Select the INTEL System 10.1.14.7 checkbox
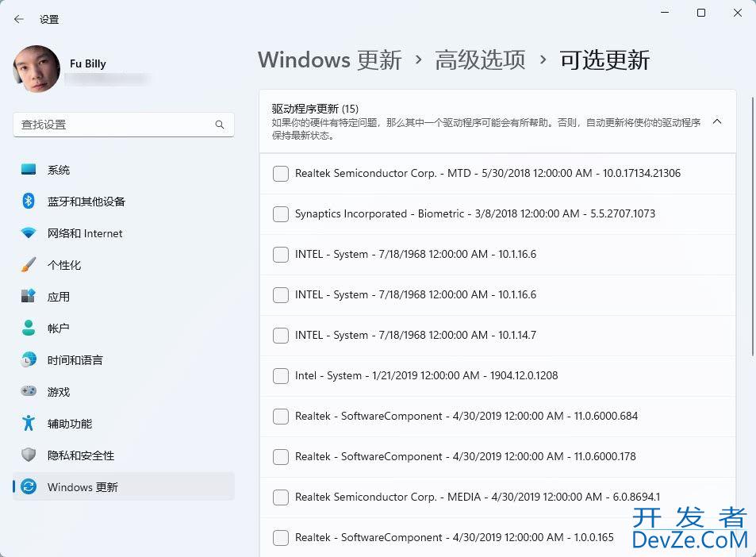 [281, 336]
